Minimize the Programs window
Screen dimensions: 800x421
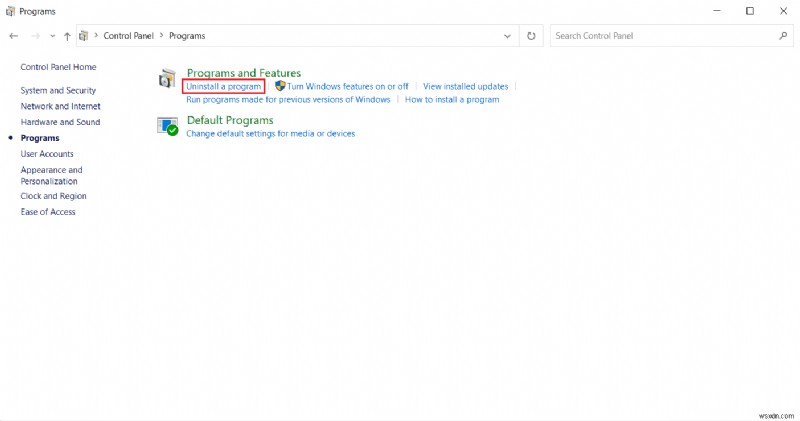[717, 11]
